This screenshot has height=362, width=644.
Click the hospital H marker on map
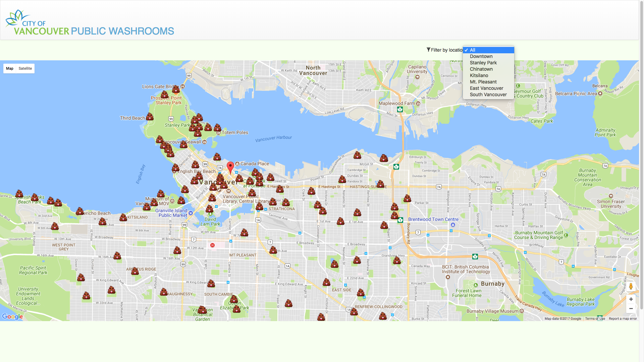[x=212, y=245]
